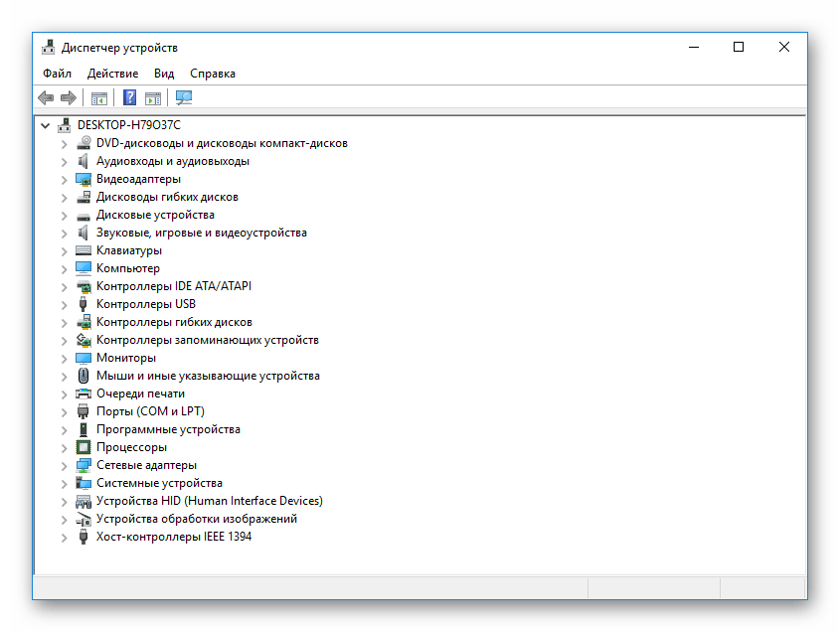Click the Видеоадаптеры display adapter icon
This screenshot has height=632, width=840.
pyautogui.click(x=84, y=179)
